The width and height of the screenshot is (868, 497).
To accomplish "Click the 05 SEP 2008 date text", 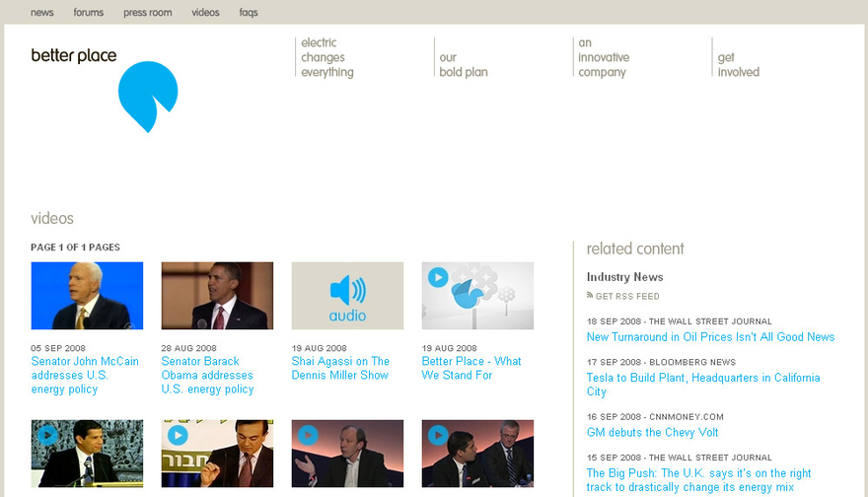I will 58,348.
